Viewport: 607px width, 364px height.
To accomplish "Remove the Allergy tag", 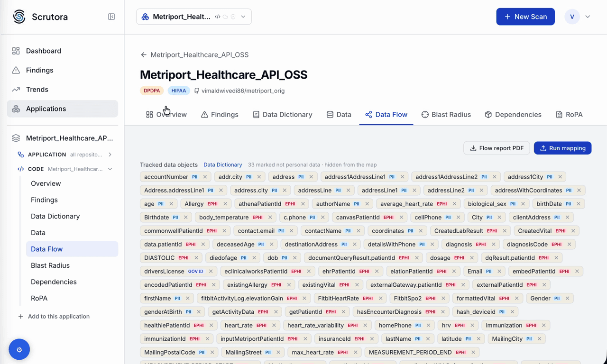I will (x=225, y=204).
